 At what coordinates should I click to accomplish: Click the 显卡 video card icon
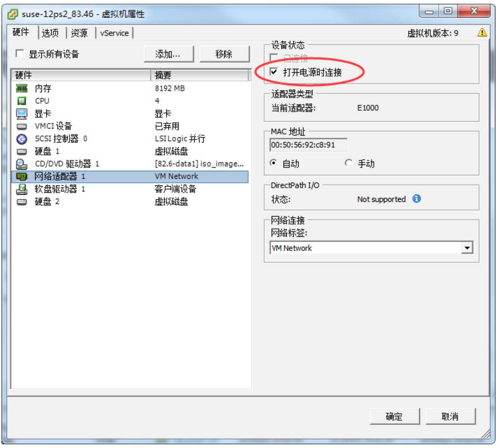tap(22, 113)
